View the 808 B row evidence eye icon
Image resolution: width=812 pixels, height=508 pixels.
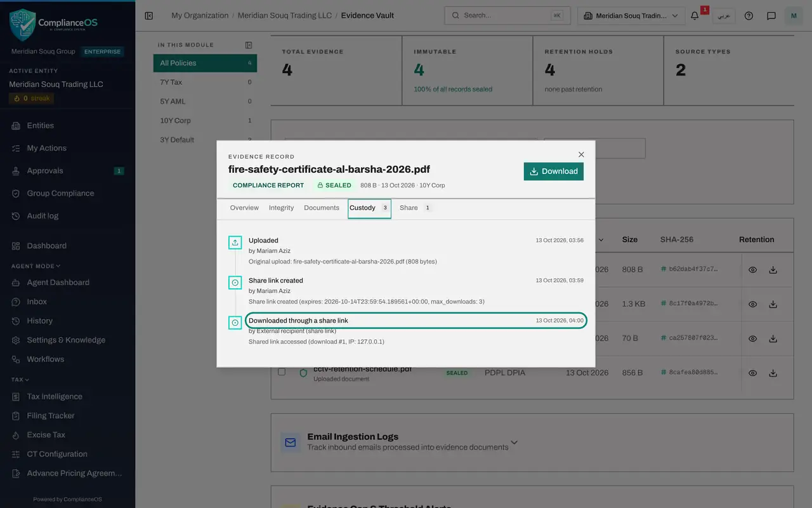(752, 270)
